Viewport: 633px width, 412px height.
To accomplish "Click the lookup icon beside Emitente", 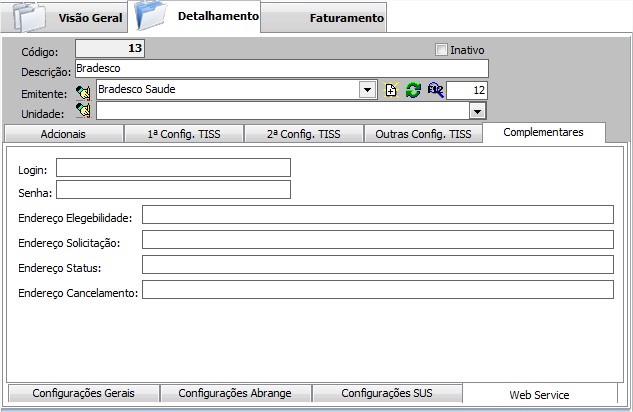I will point(83,91).
